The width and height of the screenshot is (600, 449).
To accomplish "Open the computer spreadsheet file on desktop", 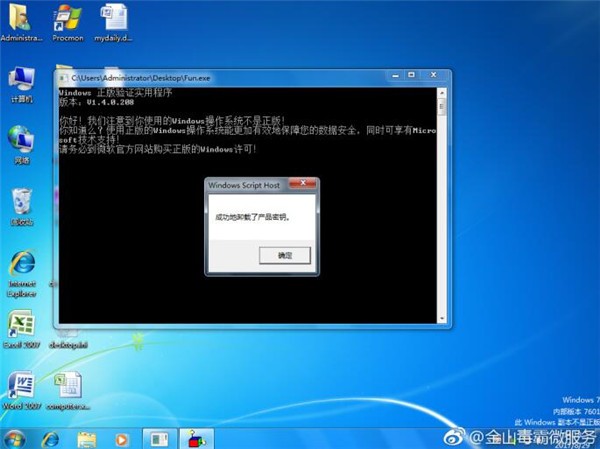I will click(68, 390).
